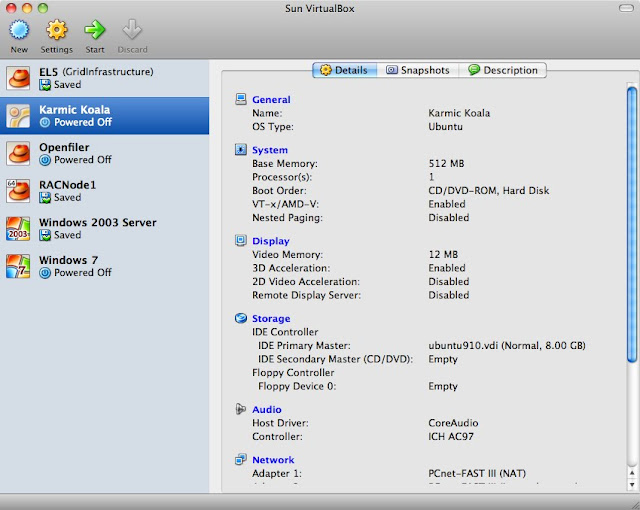Open the Network settings link

[x=273, y=460]
